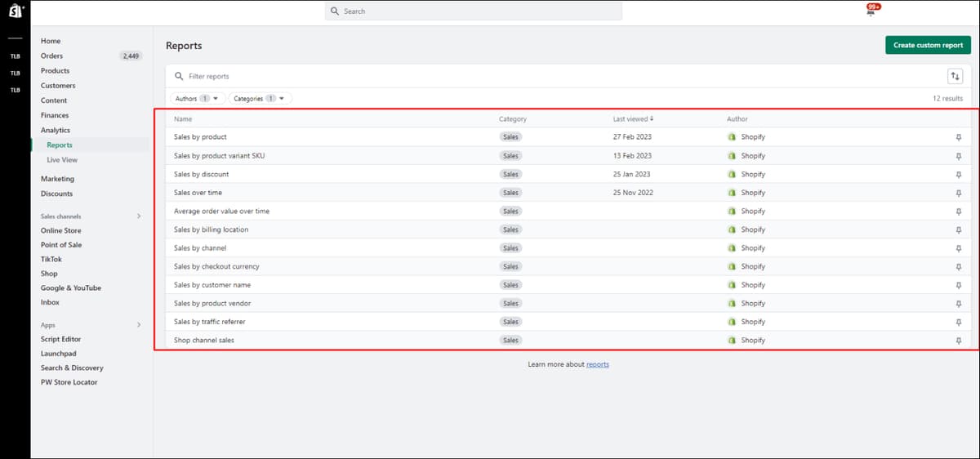Open the Categories filter dropdown
The height and width of the screenshot is (459, 980).
[x=261, y=98]
